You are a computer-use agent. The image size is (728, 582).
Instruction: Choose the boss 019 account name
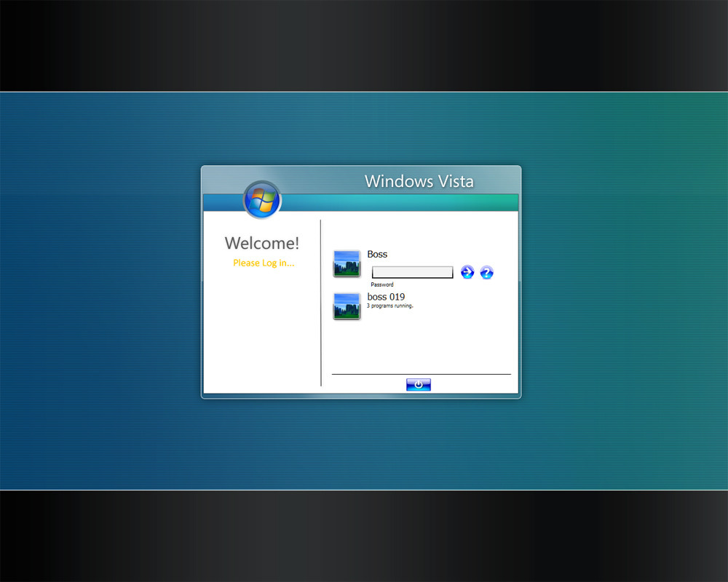pos(386,297)
